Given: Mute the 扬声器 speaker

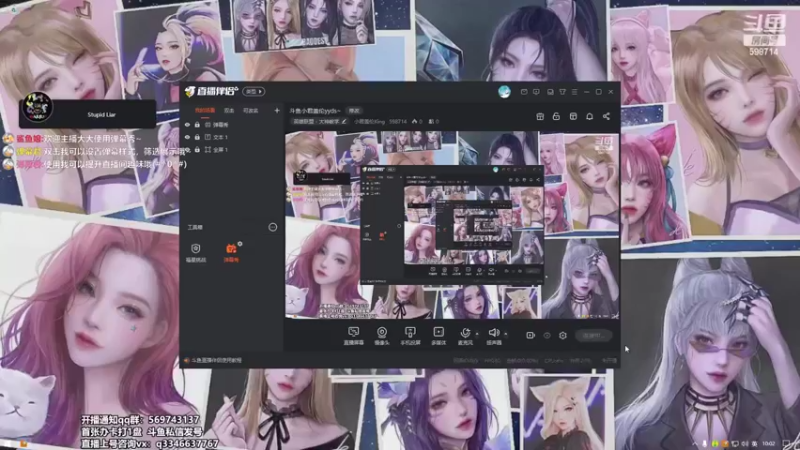Looking at the screenshot, I should pyautogui.click(x=493, y=336).
